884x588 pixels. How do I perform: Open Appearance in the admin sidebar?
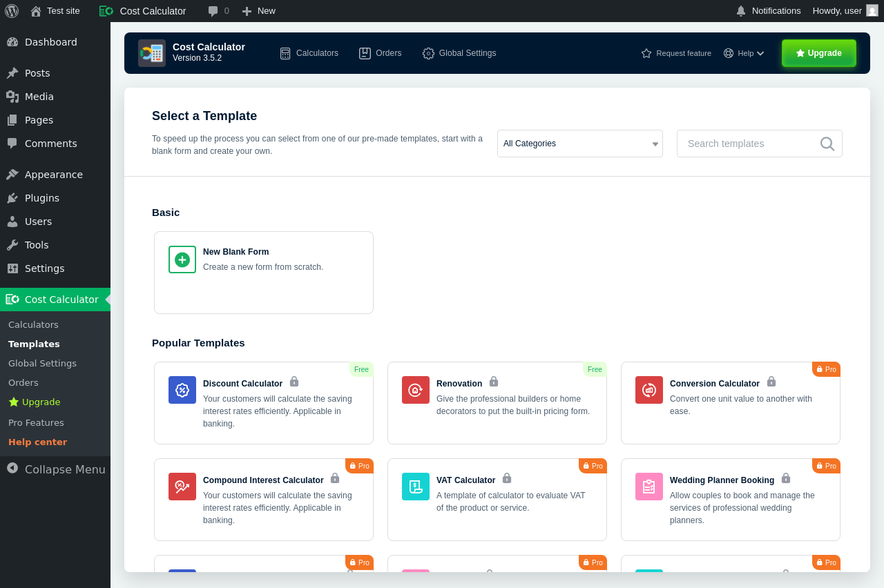[55, 175]
